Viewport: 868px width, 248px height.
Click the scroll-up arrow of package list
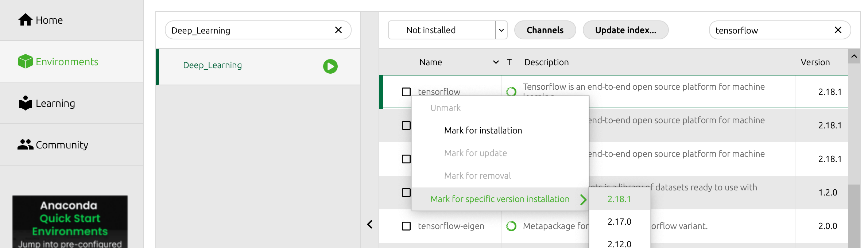[854, 56]
